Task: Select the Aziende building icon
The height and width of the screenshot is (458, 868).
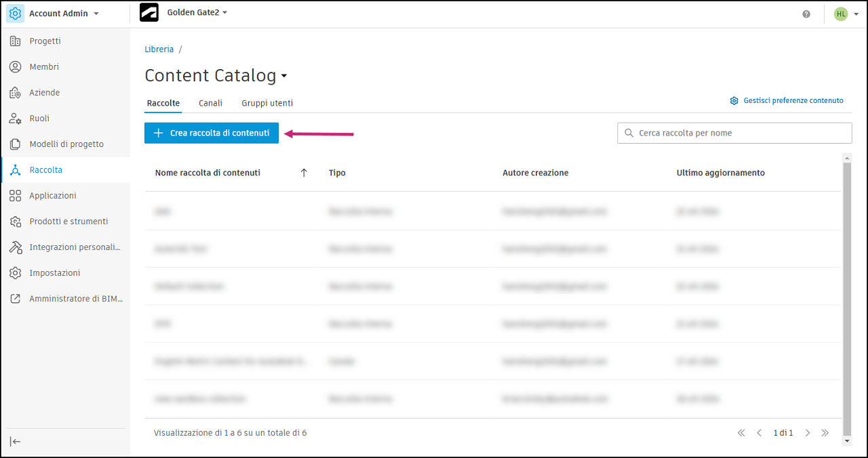Action: click(15, 93)
